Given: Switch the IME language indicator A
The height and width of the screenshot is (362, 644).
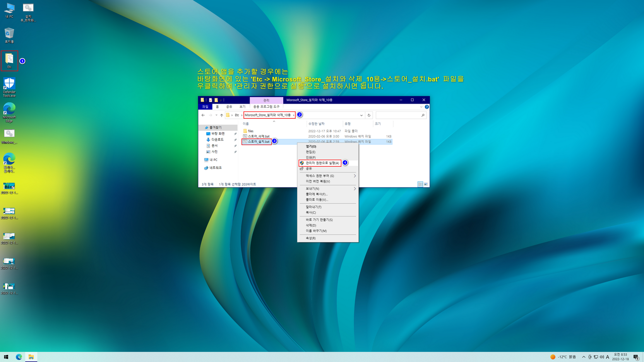Looking at the screenshot, I should point(608,357).
